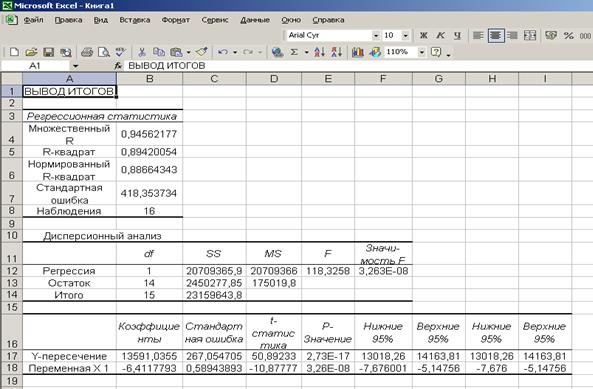593x389 pixels.
Task: Open the Справка menu
Action: coord(328,20)
